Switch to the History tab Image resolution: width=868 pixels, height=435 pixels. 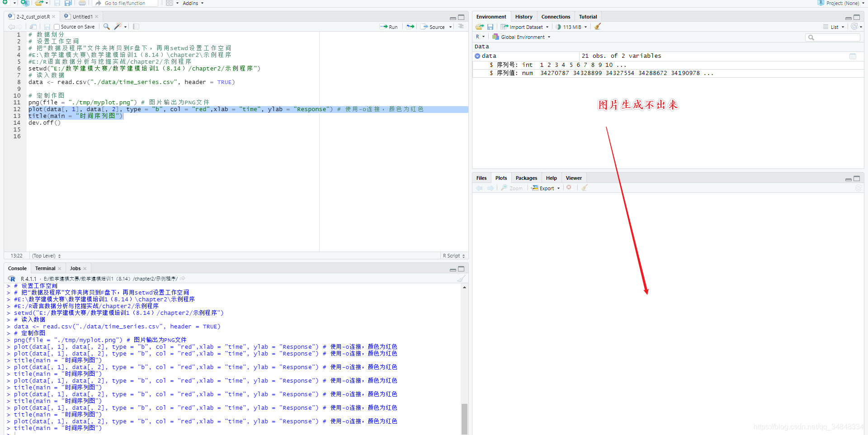tap(524, 17)
